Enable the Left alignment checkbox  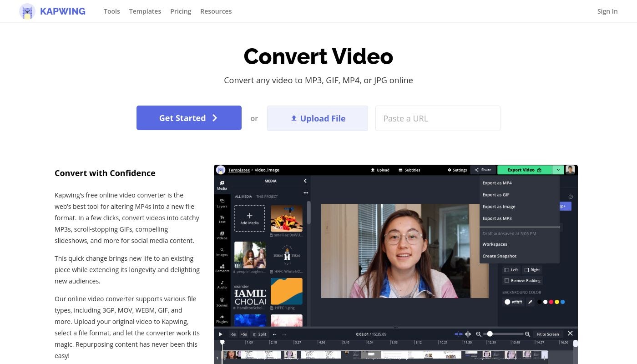click(507, 269)
